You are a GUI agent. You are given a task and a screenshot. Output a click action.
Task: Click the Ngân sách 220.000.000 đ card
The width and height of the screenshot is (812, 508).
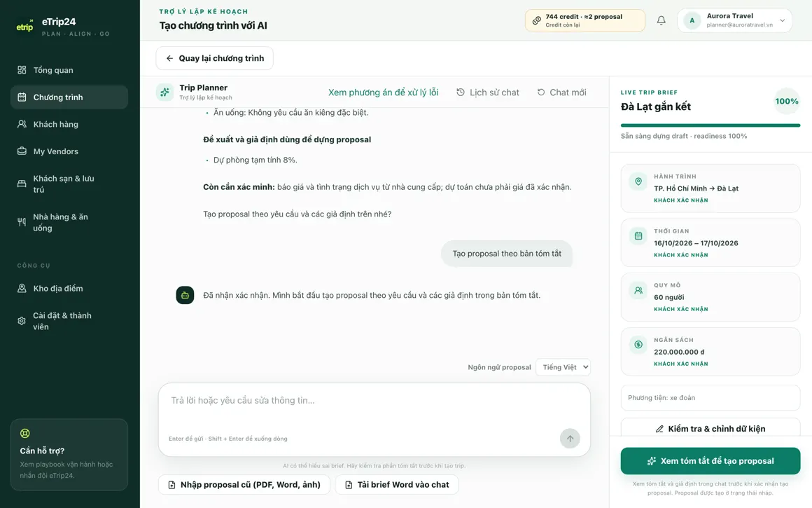(x=710, y=352)
